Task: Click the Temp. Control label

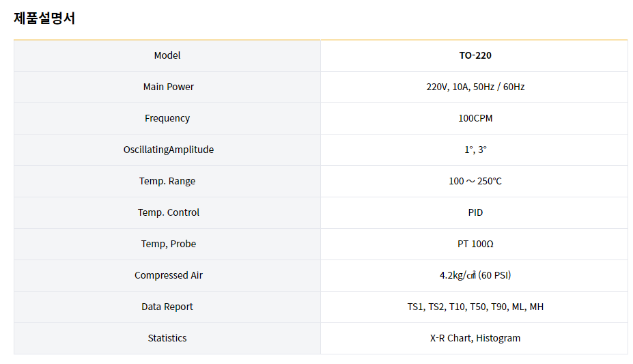Action: point(169,212)
